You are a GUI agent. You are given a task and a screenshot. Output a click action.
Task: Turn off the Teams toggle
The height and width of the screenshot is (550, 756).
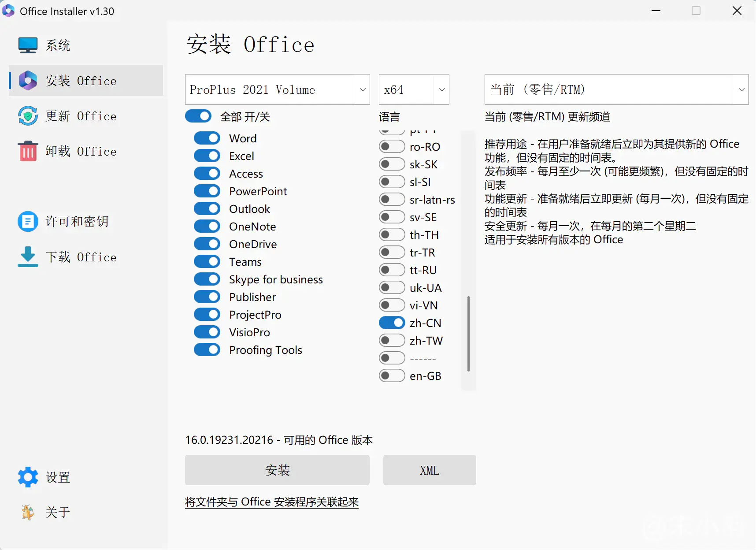(207, 262)
